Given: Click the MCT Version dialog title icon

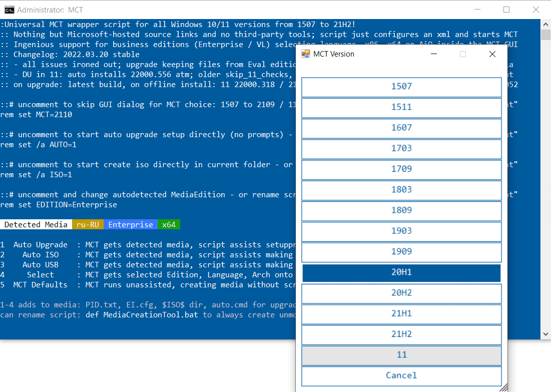Looking at the screenshot, I should coord(306,54).
